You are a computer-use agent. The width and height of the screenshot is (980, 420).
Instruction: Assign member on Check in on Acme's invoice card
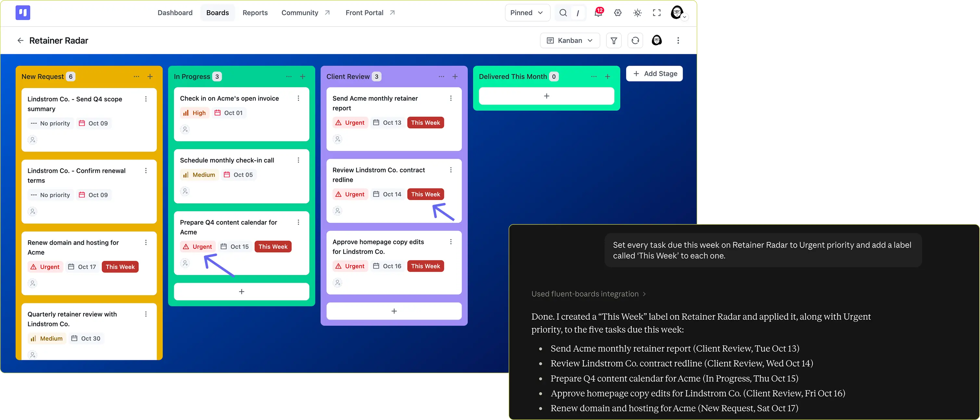tap(185, 129)
